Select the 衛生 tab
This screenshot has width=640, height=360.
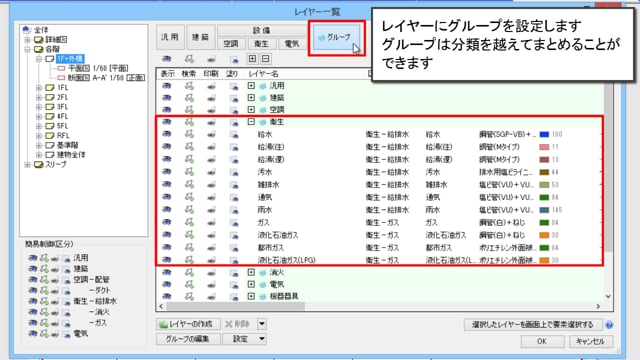point(261,44)
